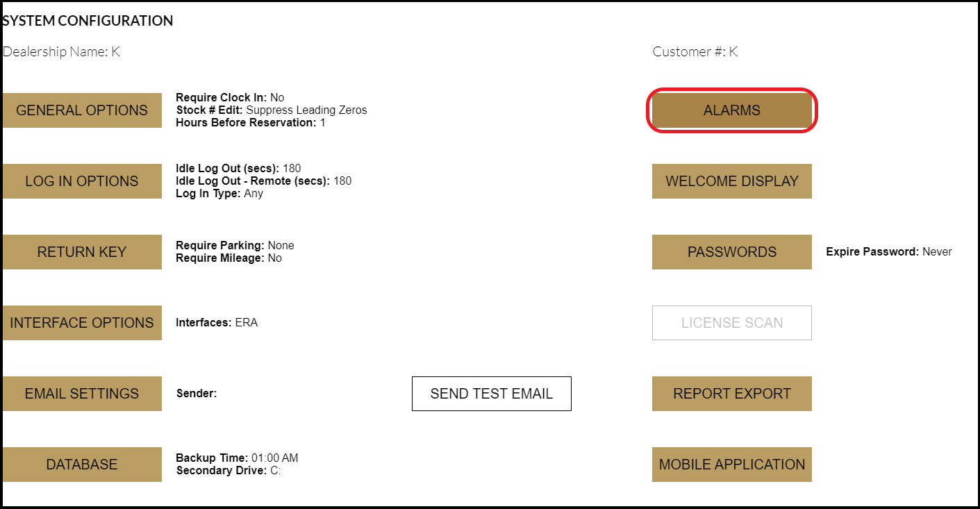Open the INTERFACE OPTIONS settings
The image size is (980, 509).
[82, 322]
